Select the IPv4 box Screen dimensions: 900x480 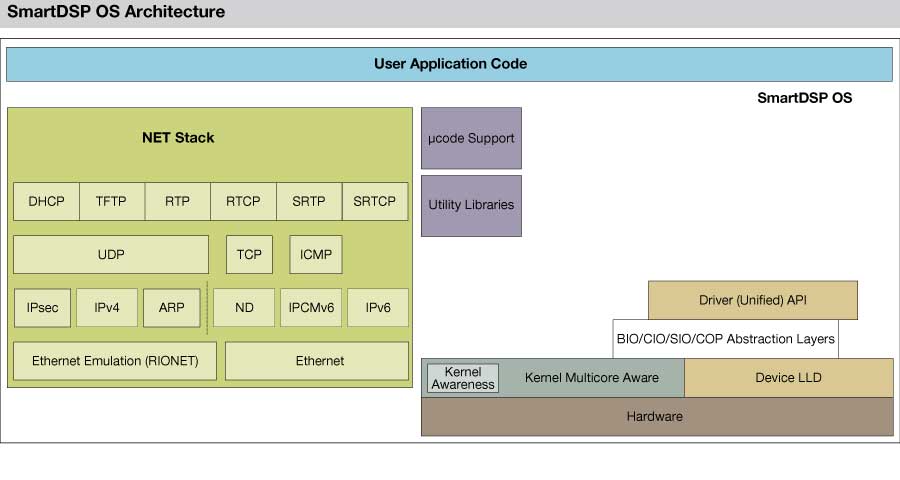coord(107,308)
